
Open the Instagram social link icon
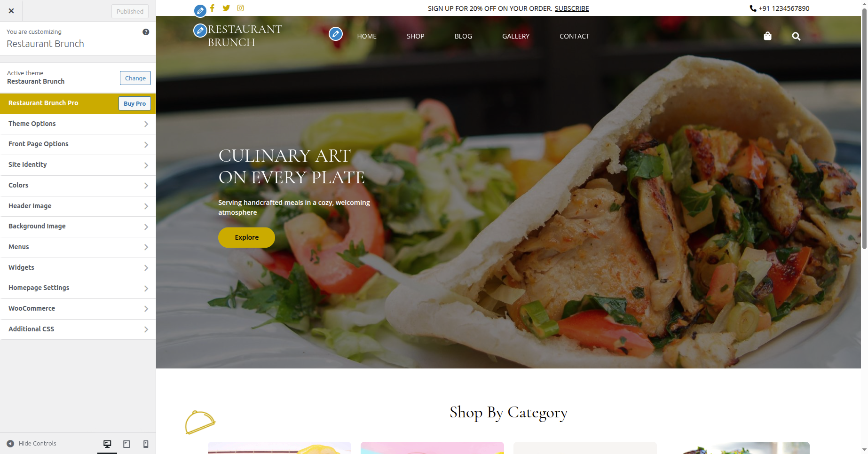click(240, 8)
